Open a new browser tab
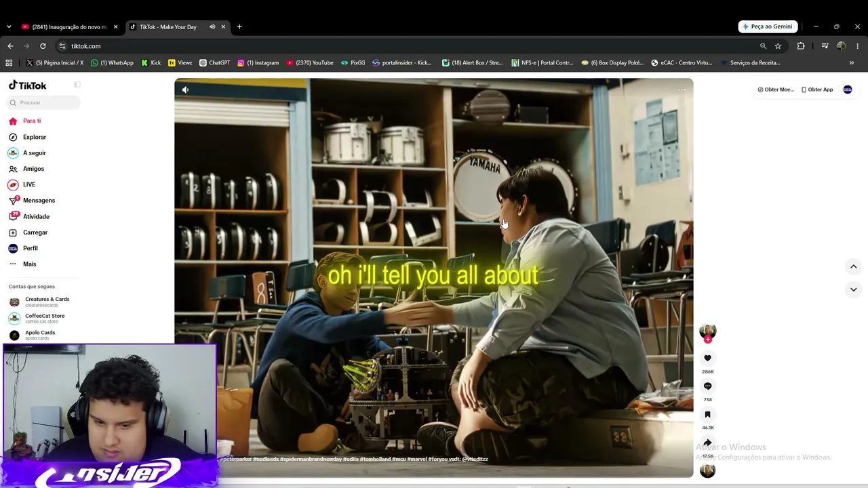 pos(239,27)
